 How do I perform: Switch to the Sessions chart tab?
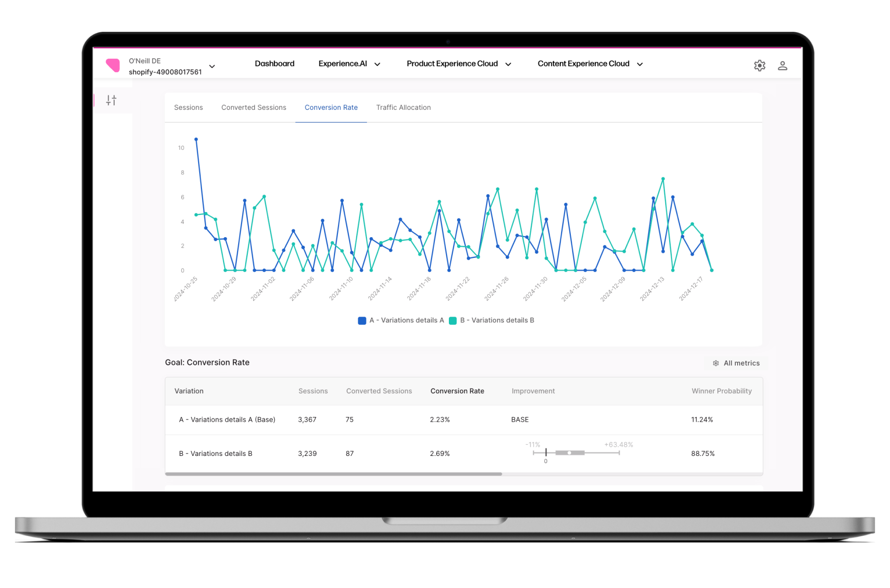coord(189,107)
